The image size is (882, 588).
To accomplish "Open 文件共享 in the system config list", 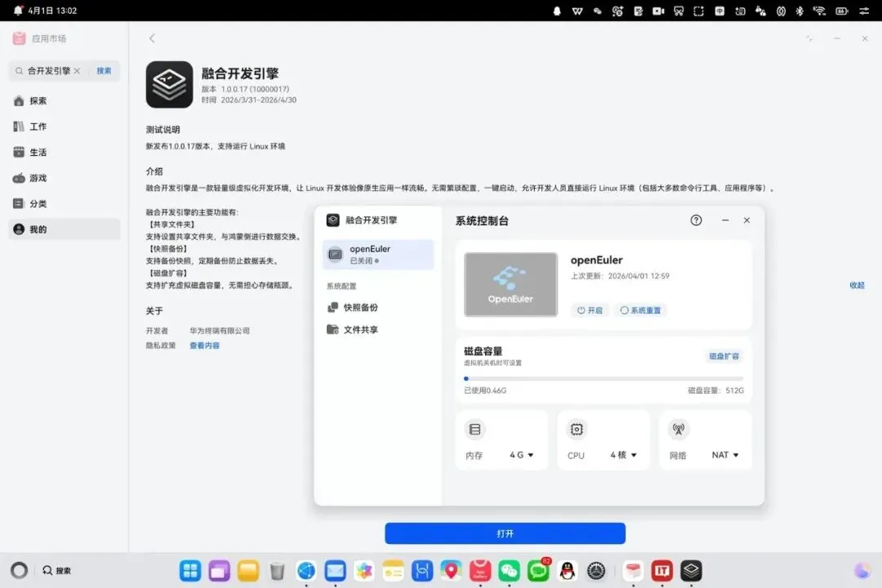I will [x=353, y=330].
